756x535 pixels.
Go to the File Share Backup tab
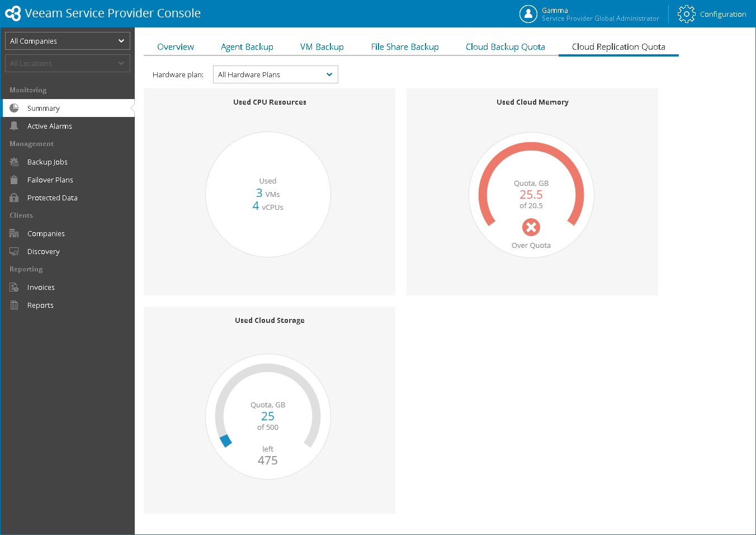[x=405, y=47]
